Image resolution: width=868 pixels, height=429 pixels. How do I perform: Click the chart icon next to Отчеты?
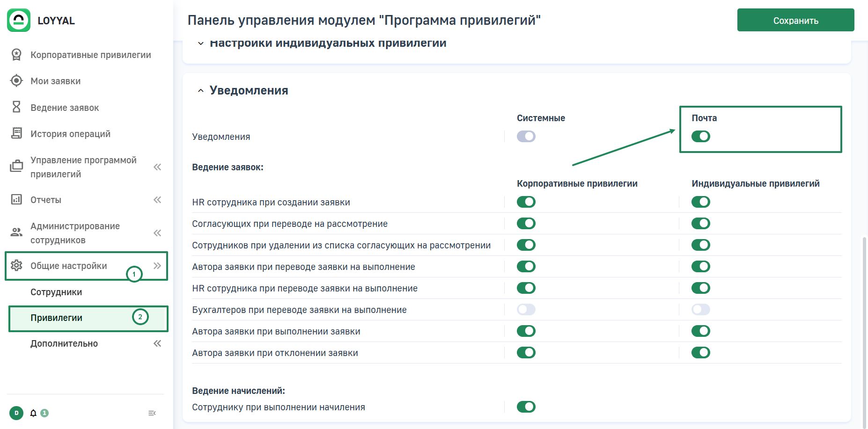(x=16, y=200)
